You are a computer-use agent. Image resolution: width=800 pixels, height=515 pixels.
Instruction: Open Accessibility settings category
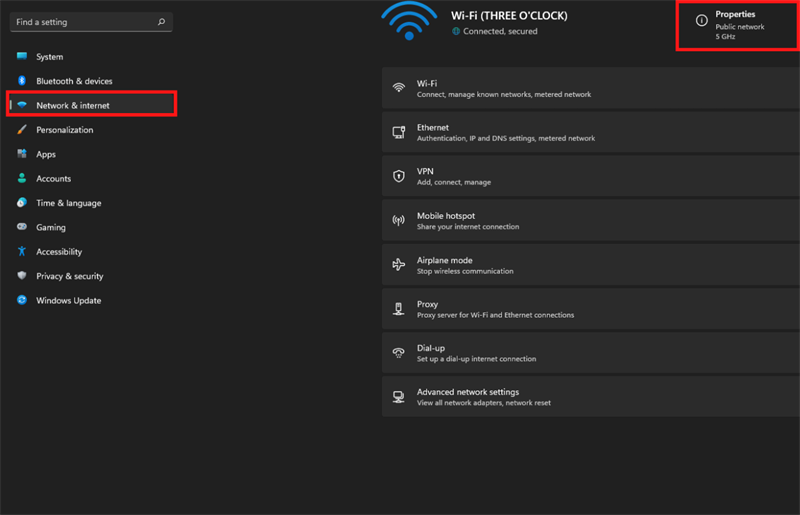[x=91, y=252]
